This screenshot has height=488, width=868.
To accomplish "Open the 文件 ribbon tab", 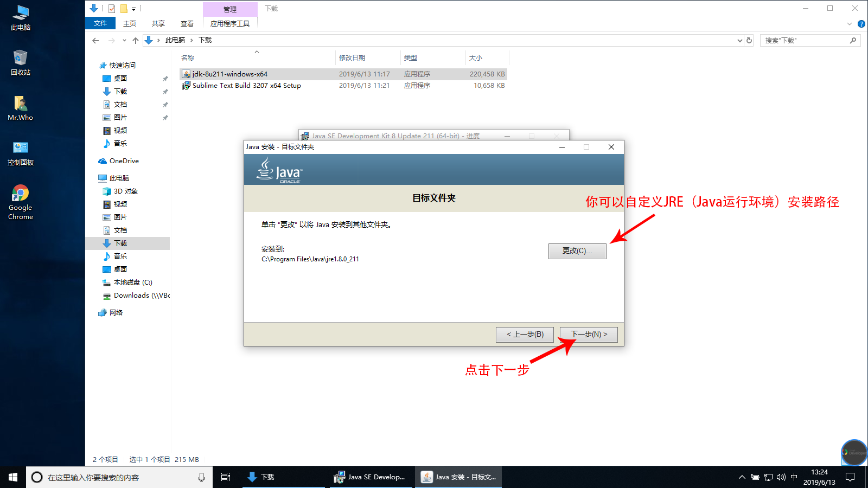I will tap(100, 23).
